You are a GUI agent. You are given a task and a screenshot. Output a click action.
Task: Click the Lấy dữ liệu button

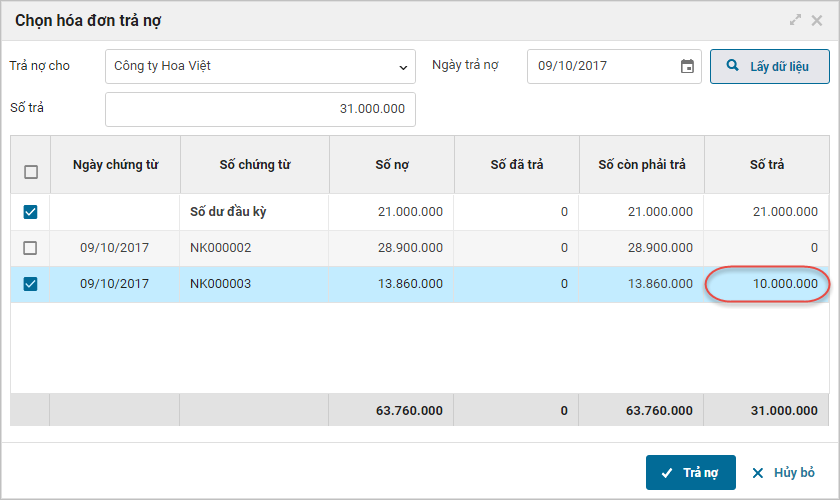[x=770, y=67]
